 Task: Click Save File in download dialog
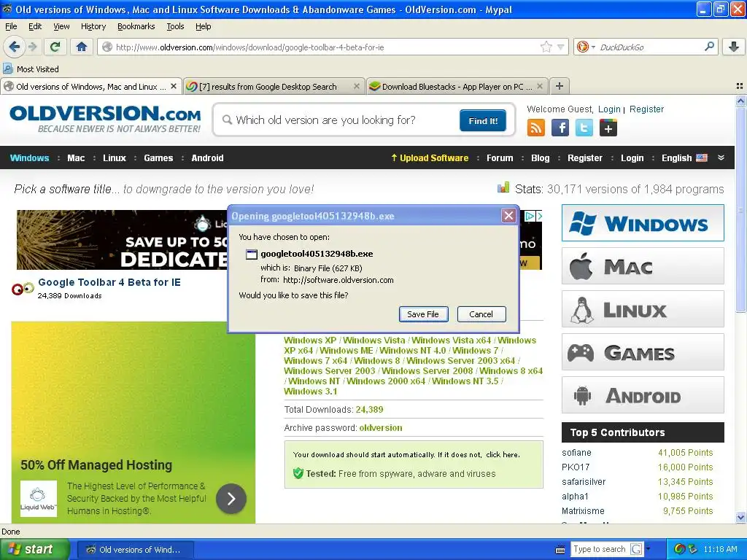point(423,314)
